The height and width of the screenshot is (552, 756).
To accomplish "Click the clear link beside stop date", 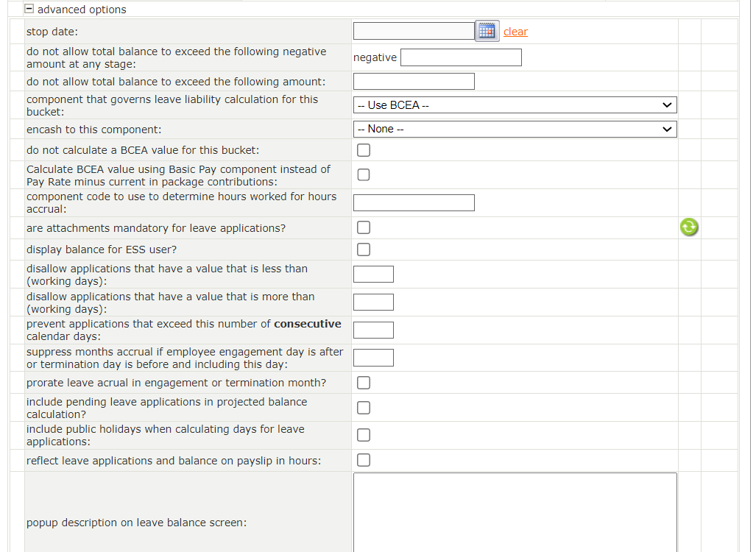I will [x=515, y=32].
